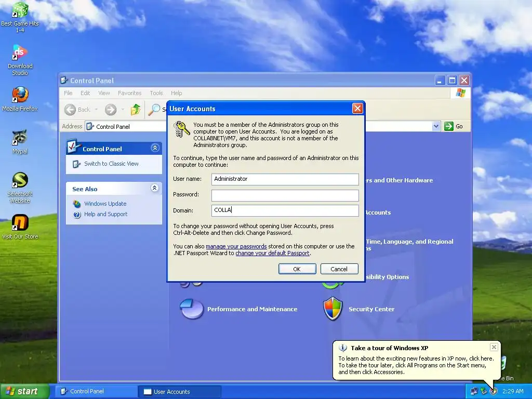Collapse the See Also section

point(154,188)
